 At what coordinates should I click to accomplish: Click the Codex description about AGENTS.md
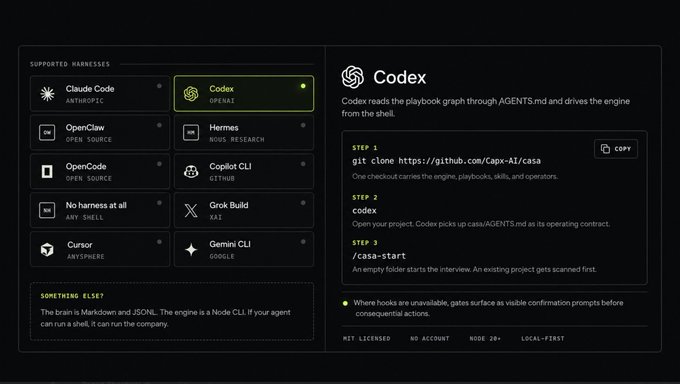pos(486,107)
